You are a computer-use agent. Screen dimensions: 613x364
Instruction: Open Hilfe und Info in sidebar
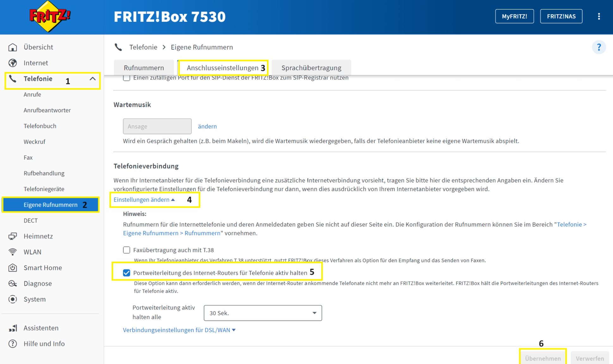click(x=44, y=344)
